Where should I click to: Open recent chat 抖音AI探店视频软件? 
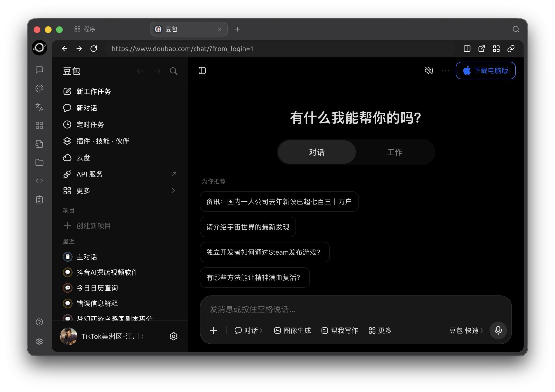(120, 272)
